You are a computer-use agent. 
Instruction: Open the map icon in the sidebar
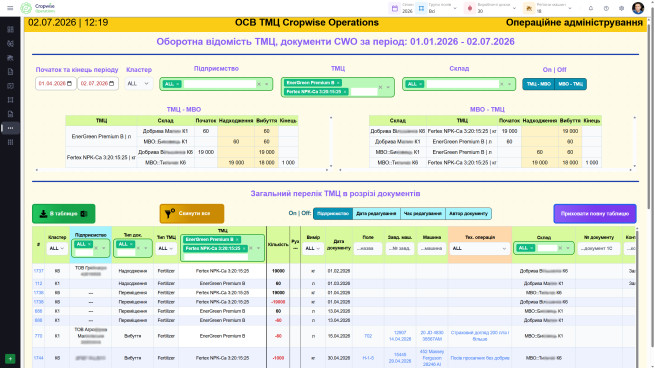10,86
